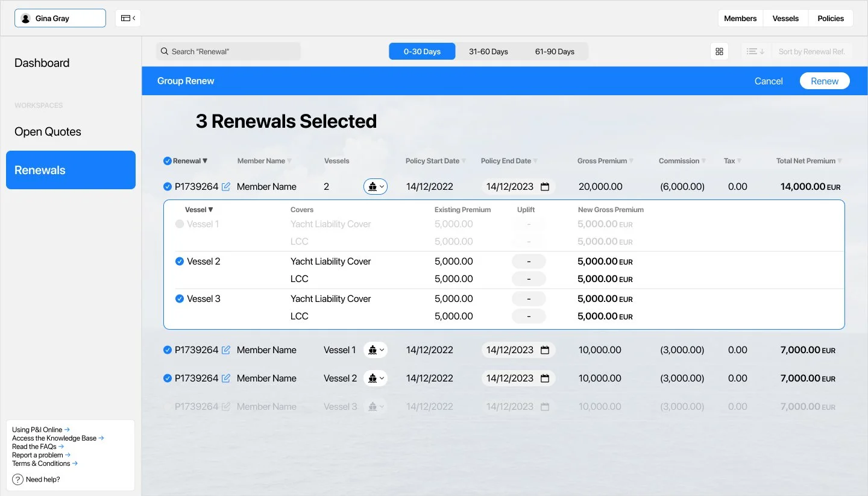868x496 pixels.
Task: Expand ship dropdown on faded Vessel 3 row
Action: tap(376, 407)
